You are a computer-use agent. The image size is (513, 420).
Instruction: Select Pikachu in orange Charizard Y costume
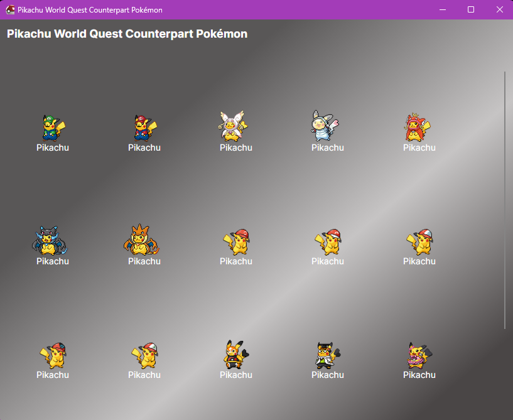point(141,240)
